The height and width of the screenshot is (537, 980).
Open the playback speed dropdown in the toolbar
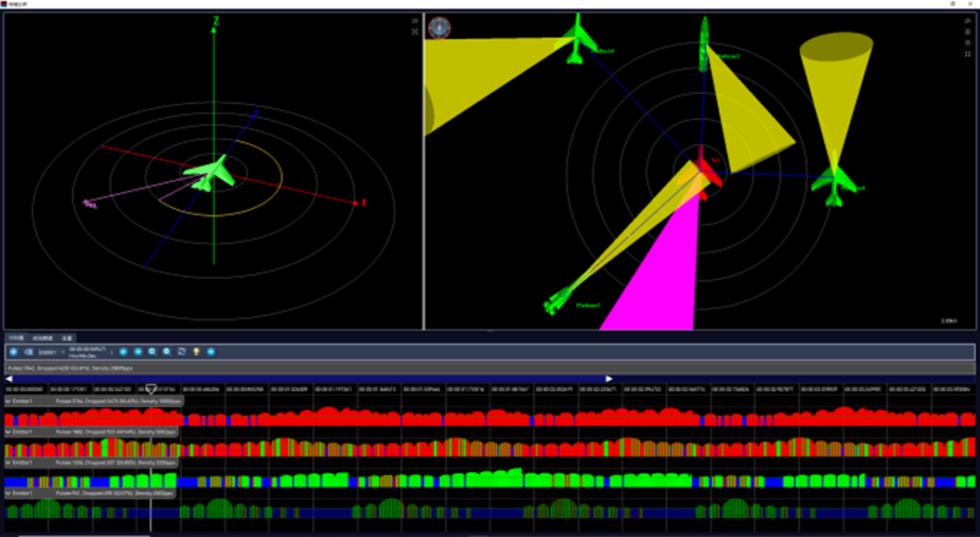coord(52,352)
